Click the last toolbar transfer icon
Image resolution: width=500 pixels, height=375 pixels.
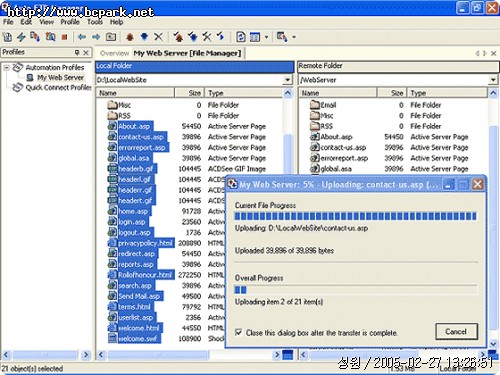282,37
